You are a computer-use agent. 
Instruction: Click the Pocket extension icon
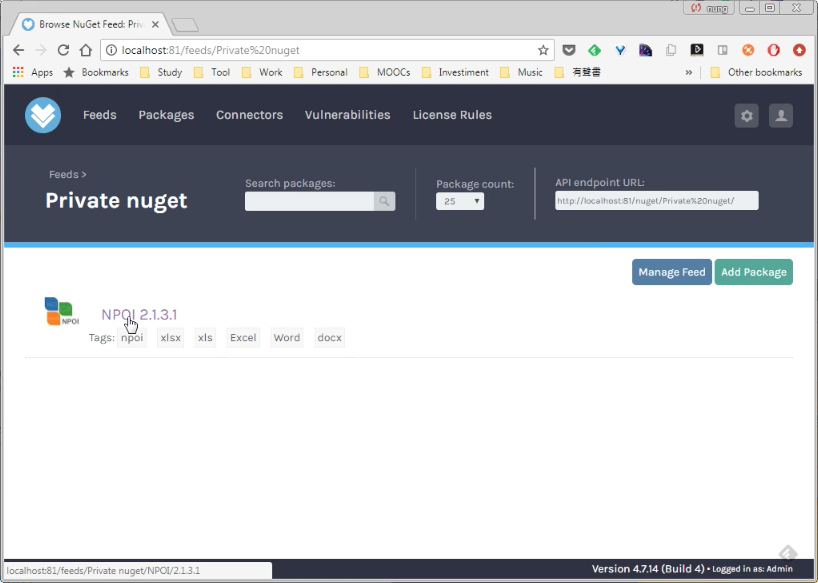pyautogui.click(x=569, y=50)
